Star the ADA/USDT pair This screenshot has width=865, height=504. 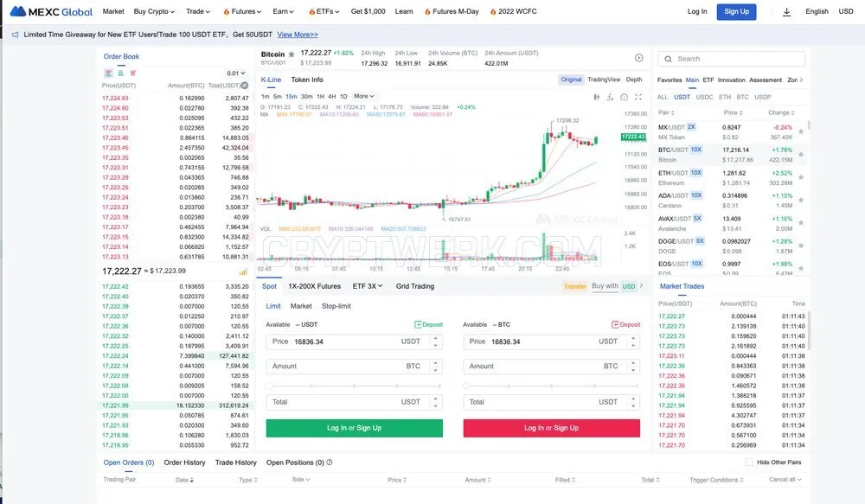tap(800, 201)
